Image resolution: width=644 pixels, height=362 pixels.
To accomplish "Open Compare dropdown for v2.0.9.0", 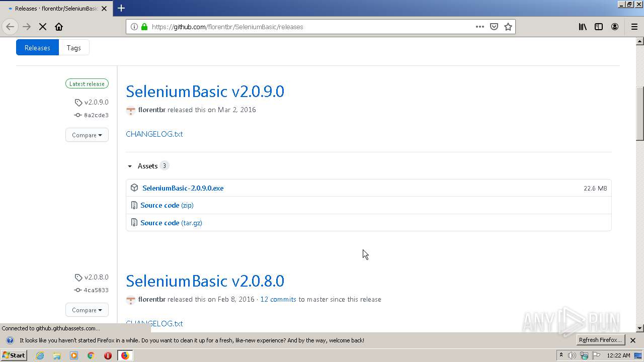I will (x=87, y=135).
